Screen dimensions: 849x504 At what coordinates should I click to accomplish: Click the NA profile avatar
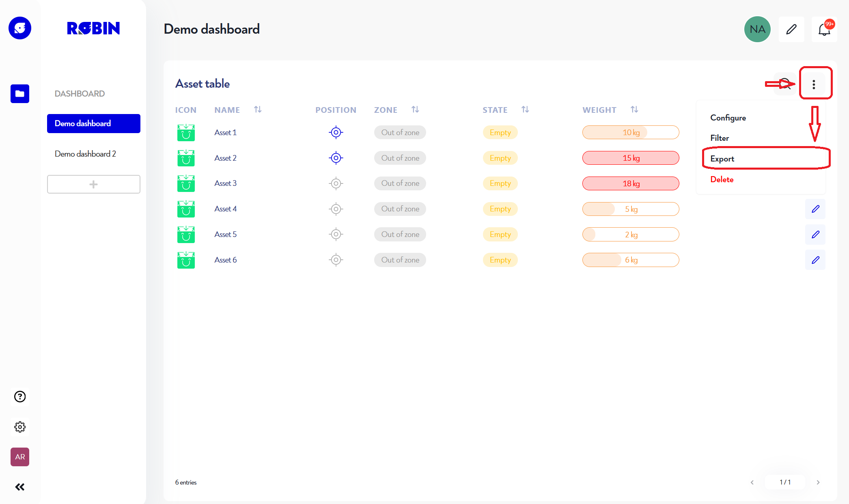(x=757, y=29)
